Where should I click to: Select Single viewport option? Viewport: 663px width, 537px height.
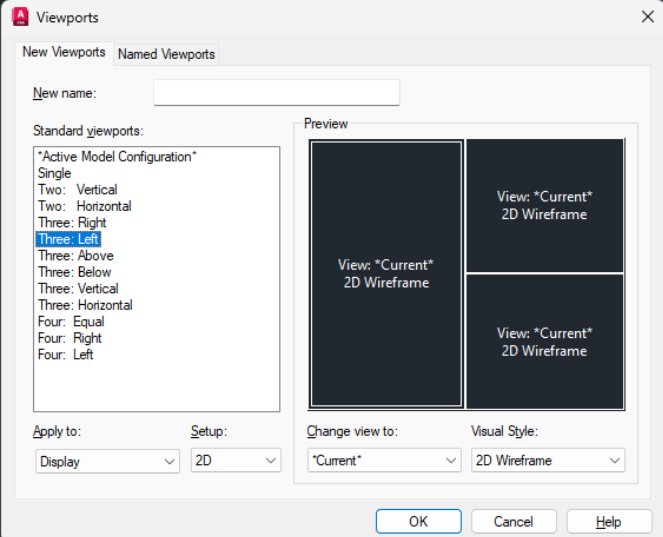pos(55,173)
